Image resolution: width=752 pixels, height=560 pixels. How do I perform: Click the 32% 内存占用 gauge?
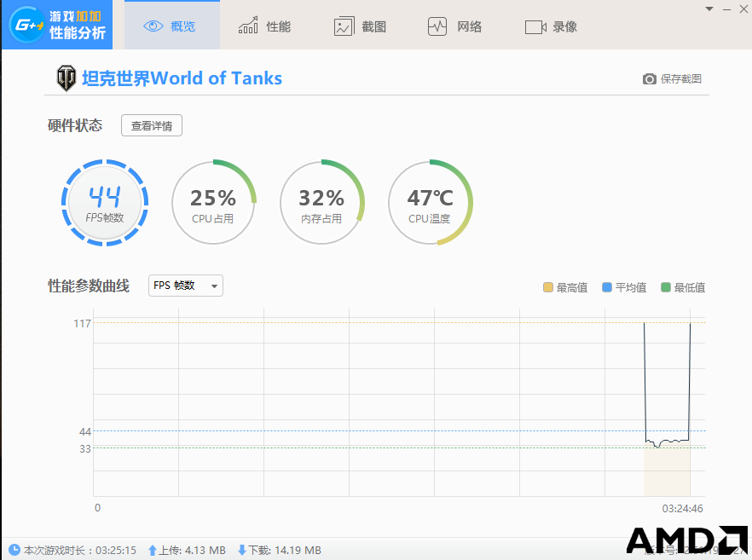pyautogui.click(x=321, y=202)
